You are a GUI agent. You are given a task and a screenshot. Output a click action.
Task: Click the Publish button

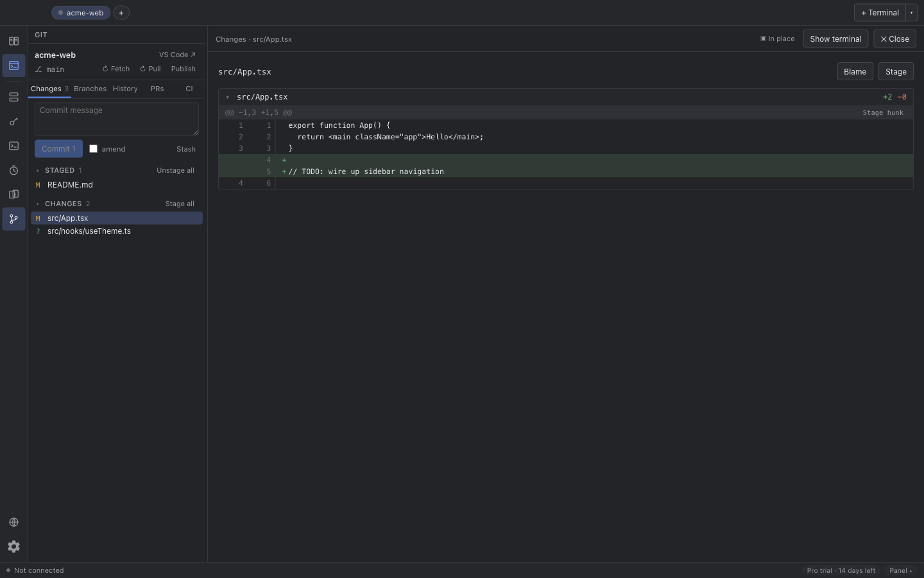[x=184, y=69]
